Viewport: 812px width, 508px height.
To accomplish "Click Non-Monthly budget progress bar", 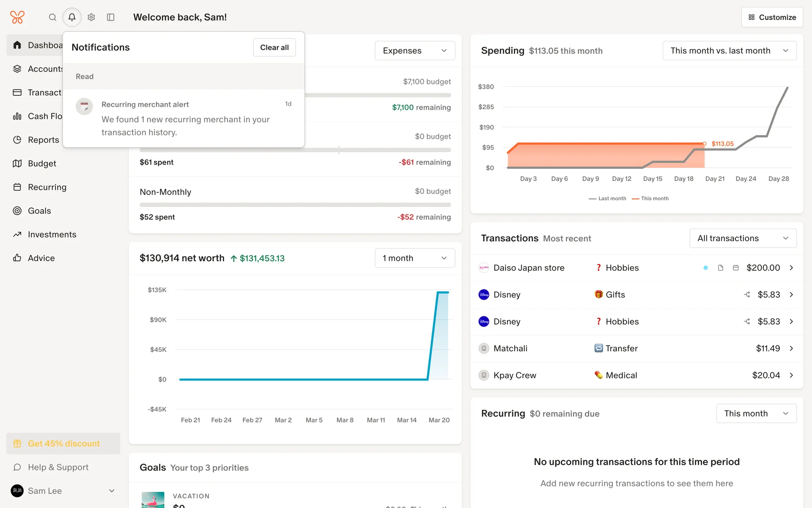I will tap(295, 205).
